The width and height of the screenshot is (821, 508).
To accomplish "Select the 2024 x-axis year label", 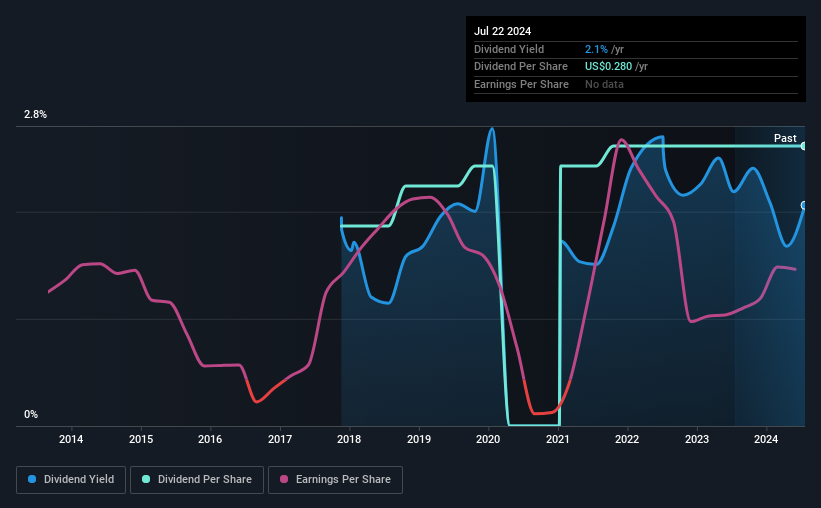I will click(x=765, y=439).
